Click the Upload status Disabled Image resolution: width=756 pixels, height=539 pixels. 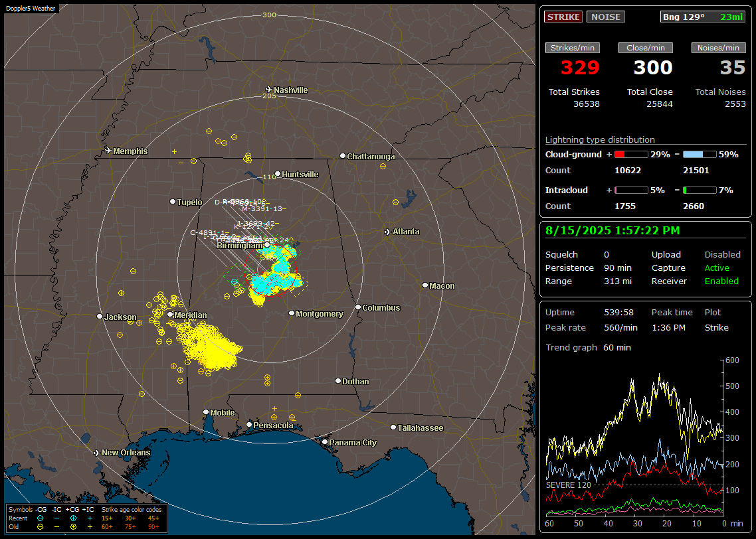(x=722, y=255)
